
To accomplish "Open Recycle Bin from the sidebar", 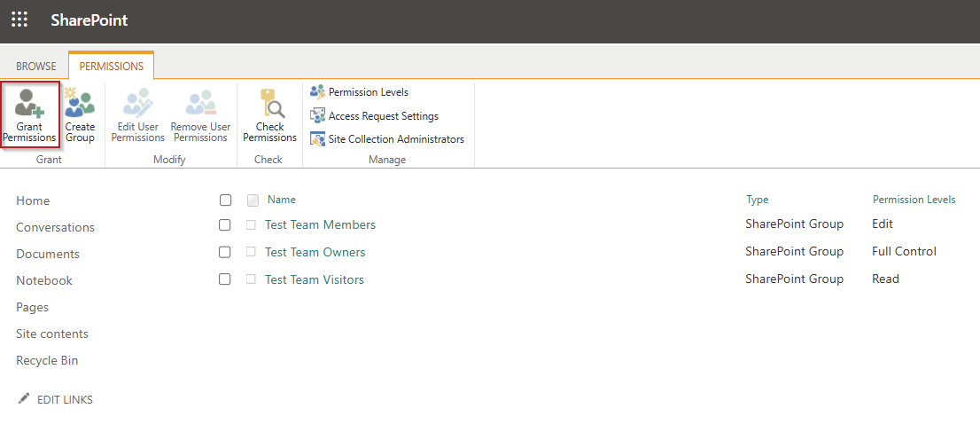I will (x=47, y=360).
